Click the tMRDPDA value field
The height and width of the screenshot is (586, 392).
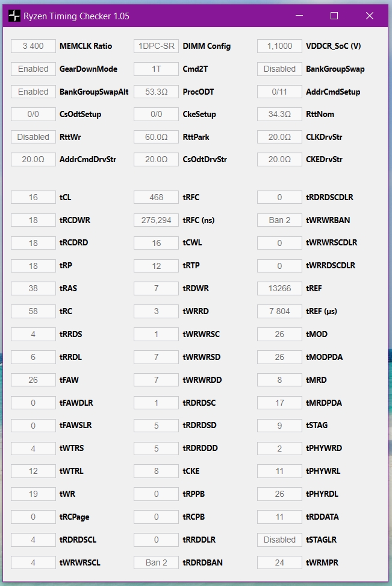point(279,403)
